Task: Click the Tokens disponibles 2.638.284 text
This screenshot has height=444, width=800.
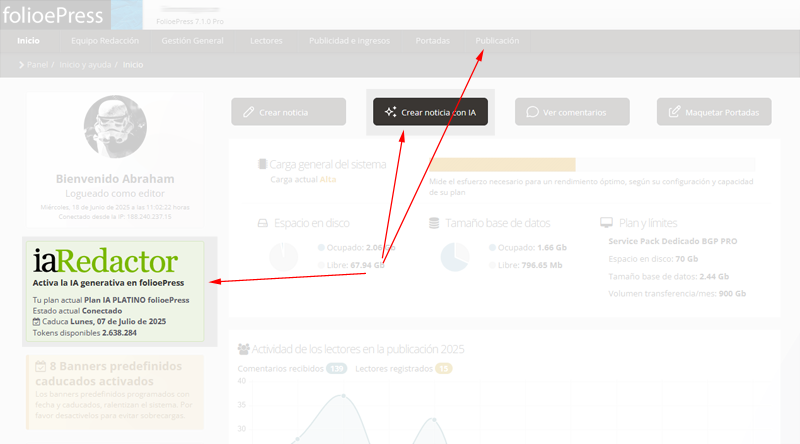Action: (x=85, y=333)
